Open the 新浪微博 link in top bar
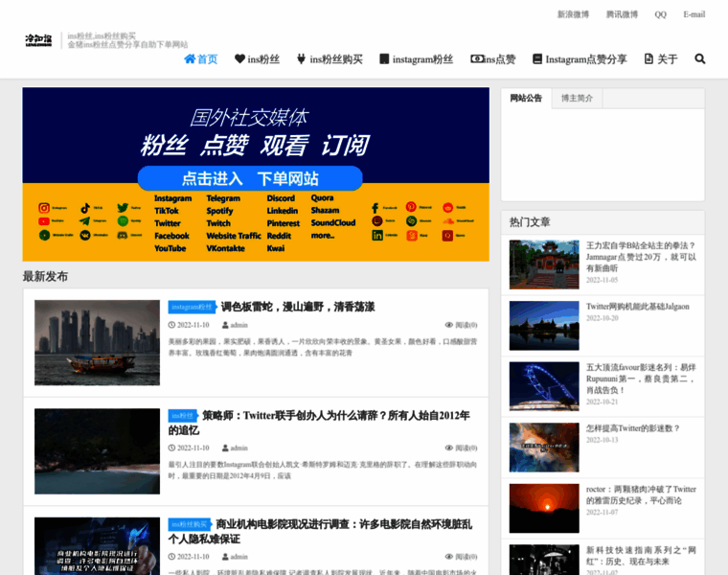Screen dimensions: 728x575 574,14
